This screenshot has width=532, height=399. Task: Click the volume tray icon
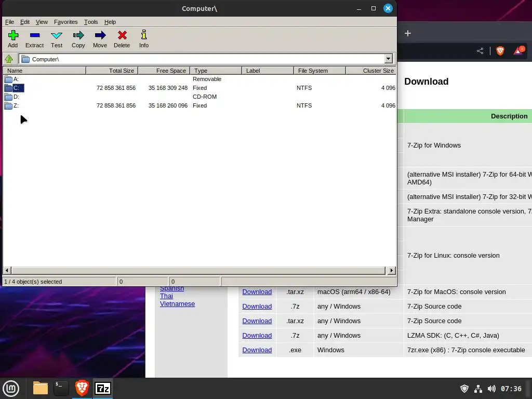click(x=491, y=389)
